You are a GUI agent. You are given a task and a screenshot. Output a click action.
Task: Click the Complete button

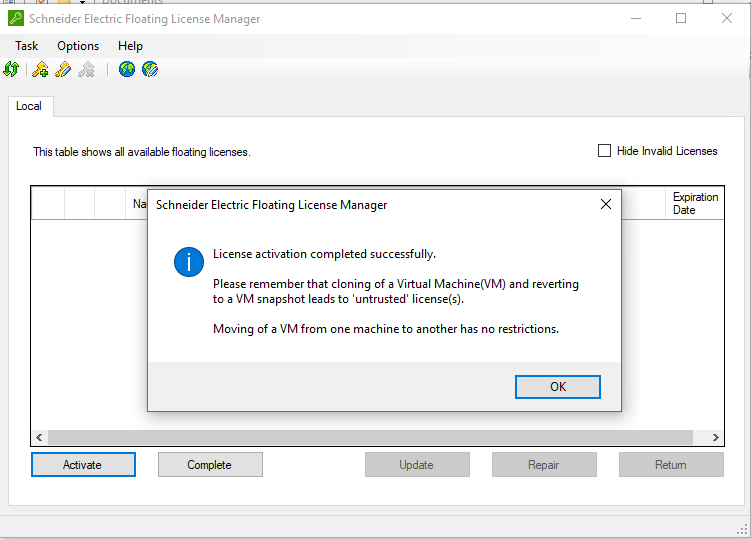210,465
